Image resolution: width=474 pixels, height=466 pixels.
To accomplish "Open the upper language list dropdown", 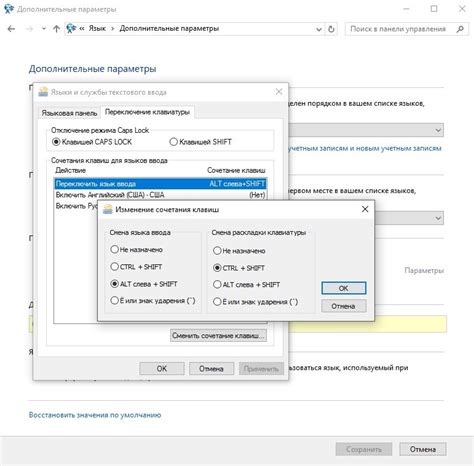I will [x=438, y=130].
